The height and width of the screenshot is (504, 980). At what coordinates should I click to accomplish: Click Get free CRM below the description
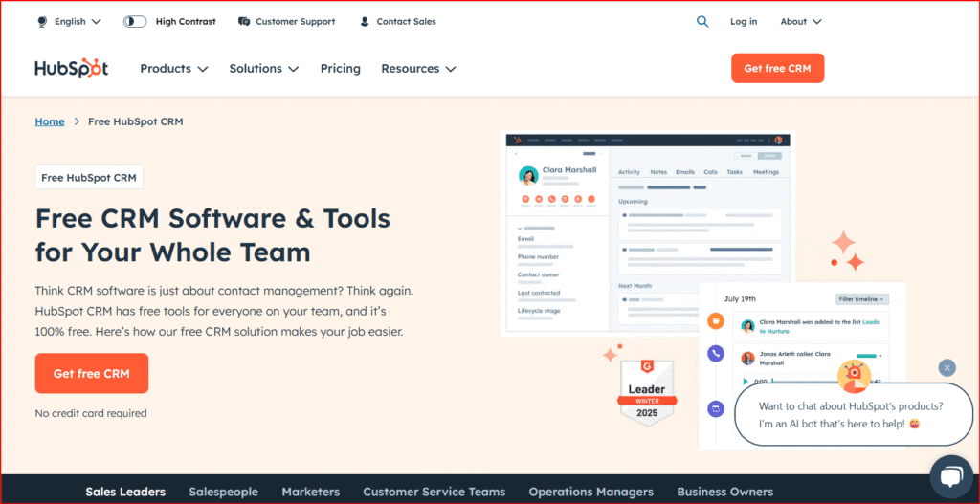(x=92, y=374)
